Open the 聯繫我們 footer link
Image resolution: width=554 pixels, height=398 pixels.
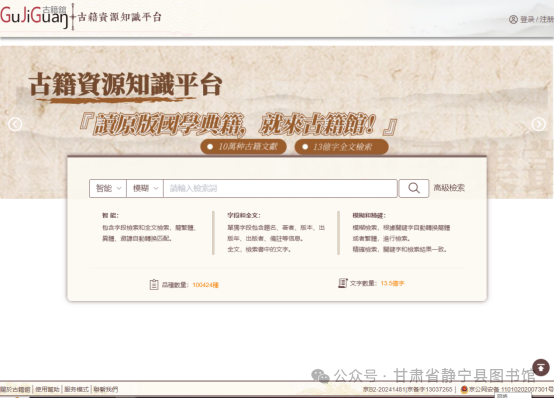[106, 390]
